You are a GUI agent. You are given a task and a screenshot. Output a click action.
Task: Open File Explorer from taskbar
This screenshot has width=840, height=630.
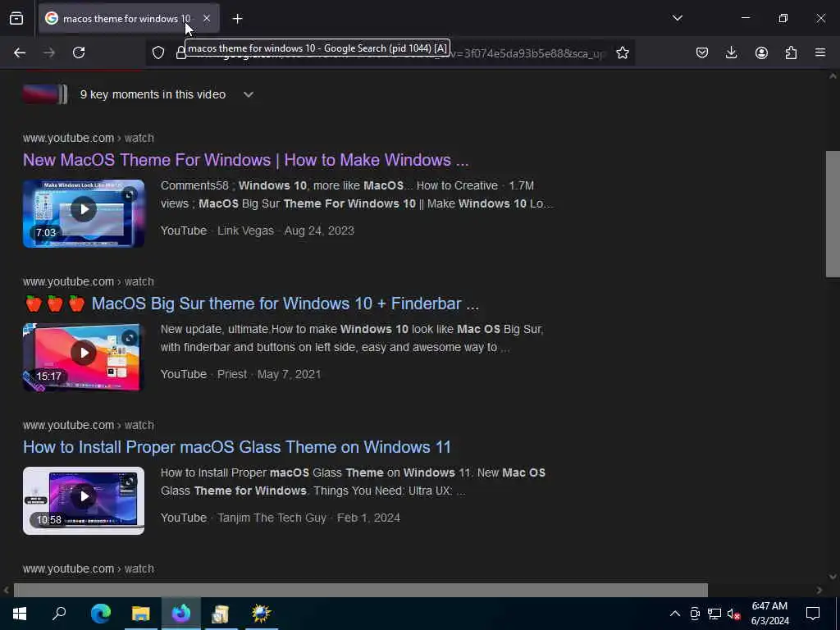pyautogui.click(x=141, y=614)
